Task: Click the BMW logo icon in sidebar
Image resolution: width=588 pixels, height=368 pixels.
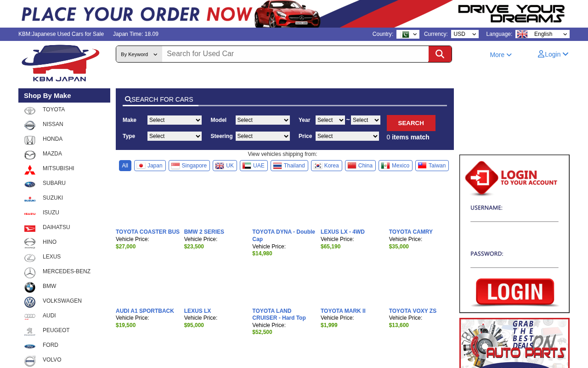Action: click(30, 287)
